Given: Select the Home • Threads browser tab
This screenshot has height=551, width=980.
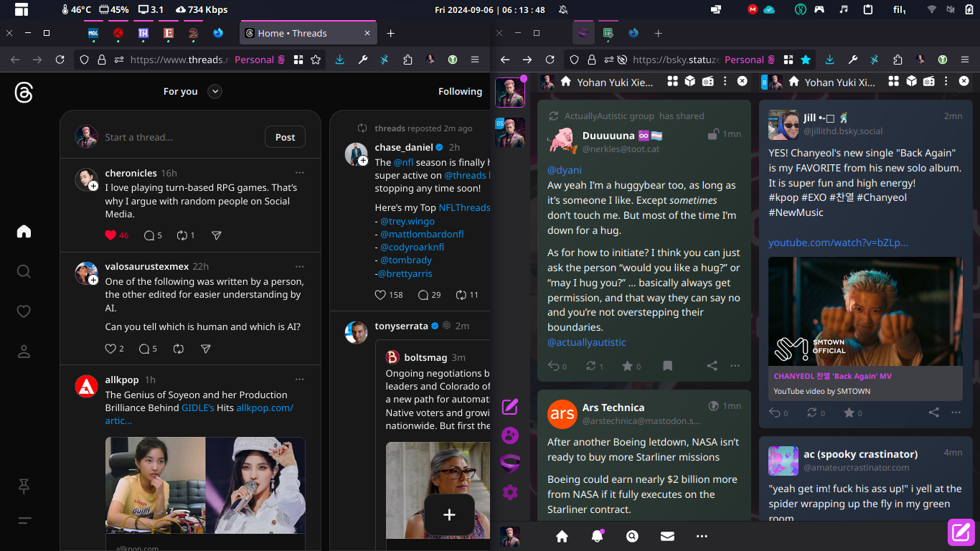Looking at the screenshot, I should point(292,33).
